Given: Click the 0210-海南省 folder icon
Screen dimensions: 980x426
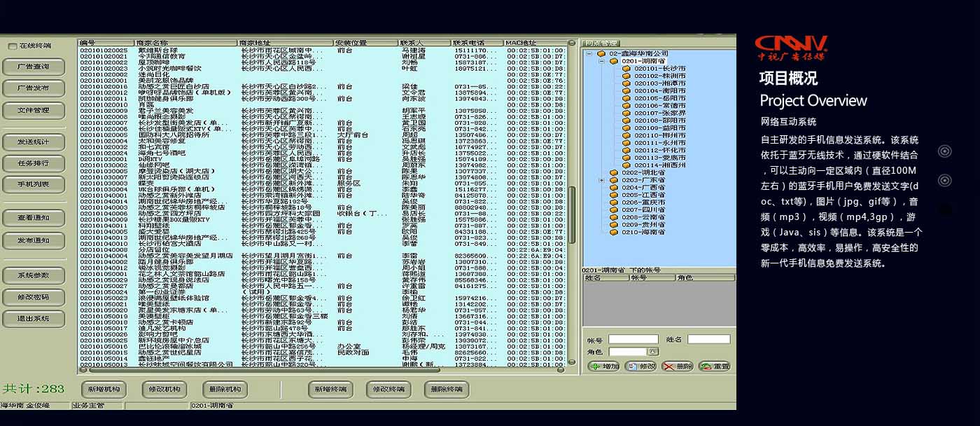Looking at the screenshot, I should click(614, 232).
